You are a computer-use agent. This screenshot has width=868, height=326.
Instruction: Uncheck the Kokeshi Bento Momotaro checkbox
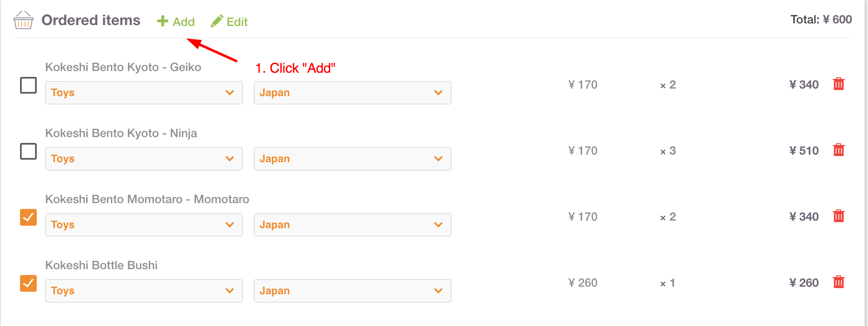click(x=28, y=217)
